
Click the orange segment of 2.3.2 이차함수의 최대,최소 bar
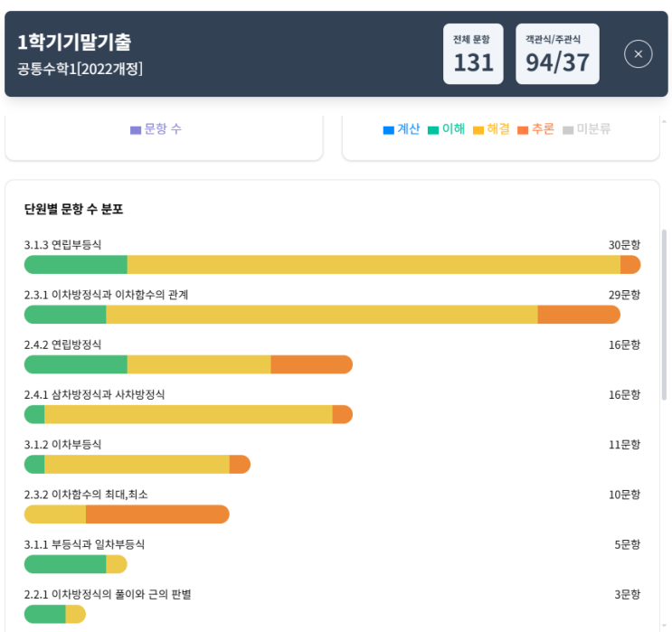(157, 514)
